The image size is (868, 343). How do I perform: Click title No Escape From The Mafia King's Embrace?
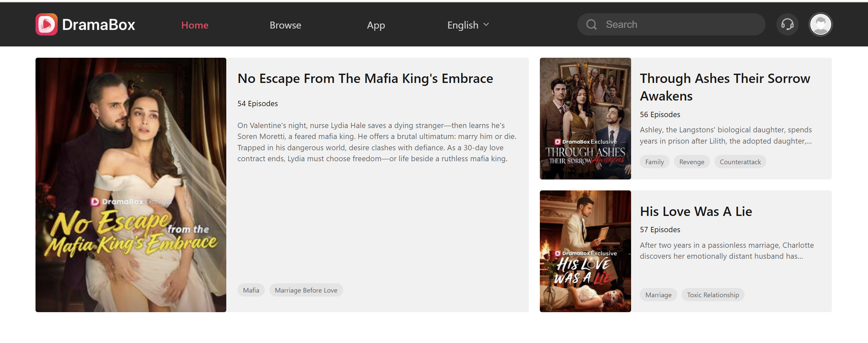365,79
